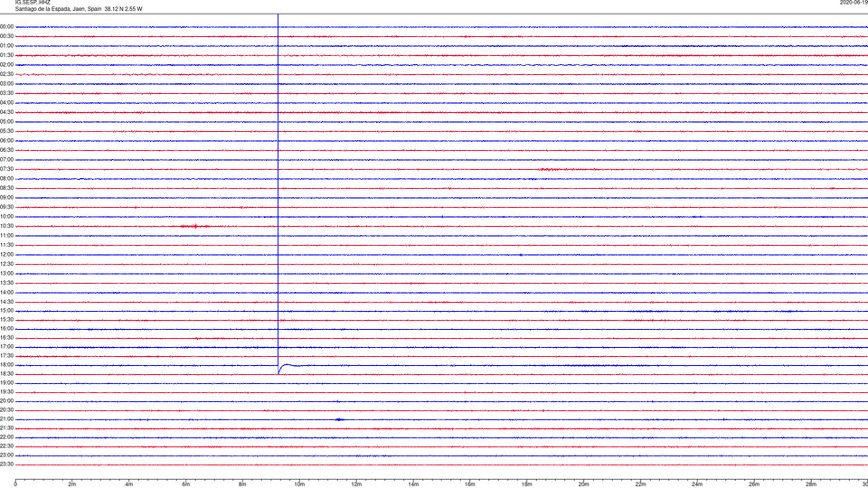This screenshot has height=488, width=868.
Task: Click the blue signal burst on 21:00 trace
Action: click(339, 419)
